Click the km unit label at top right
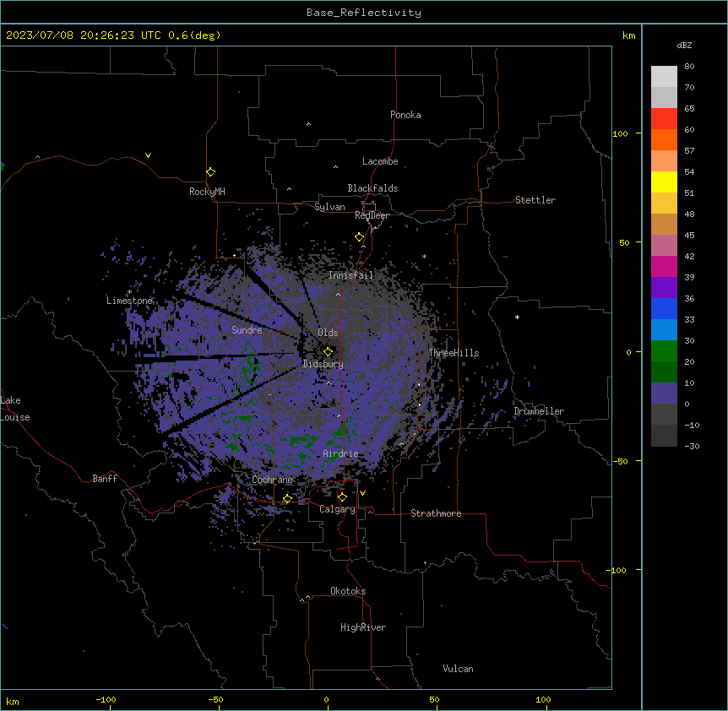 628,35
